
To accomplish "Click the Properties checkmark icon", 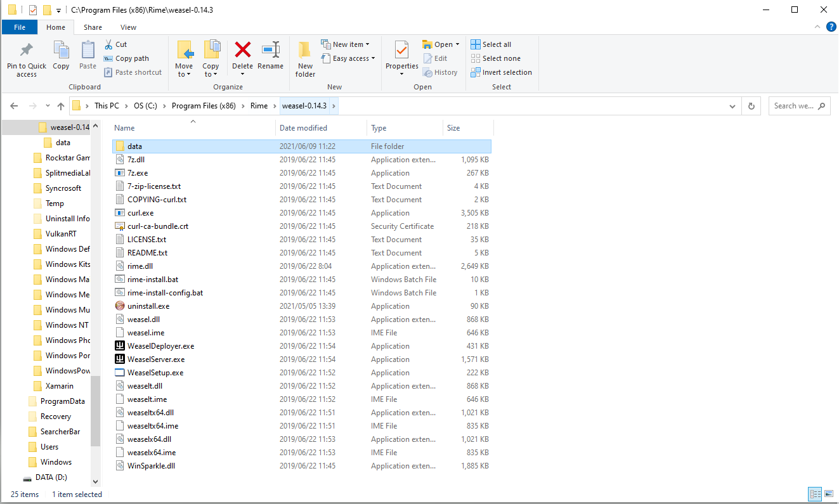I will (x=401, y=49).
